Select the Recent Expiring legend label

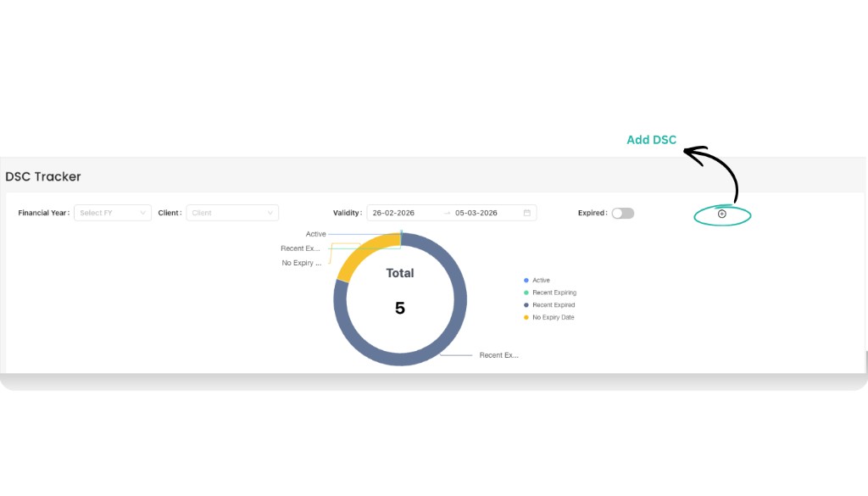point(554,293)
